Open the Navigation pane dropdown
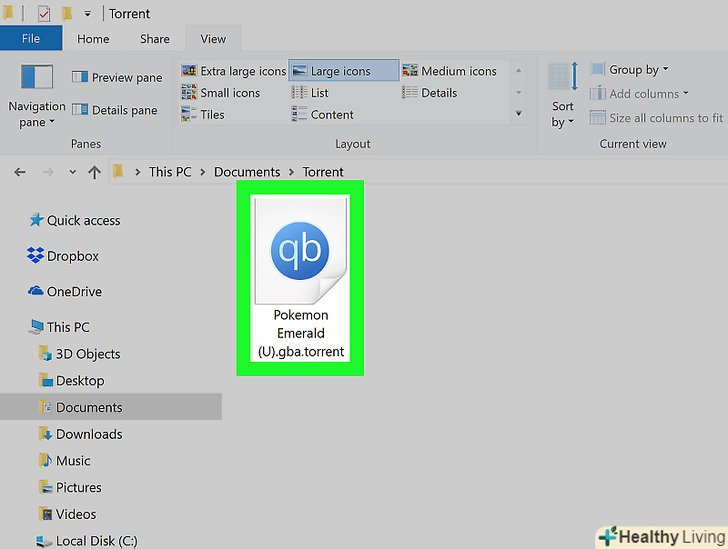The width and height of the screenshot is (728, 549). coord(37,96)
